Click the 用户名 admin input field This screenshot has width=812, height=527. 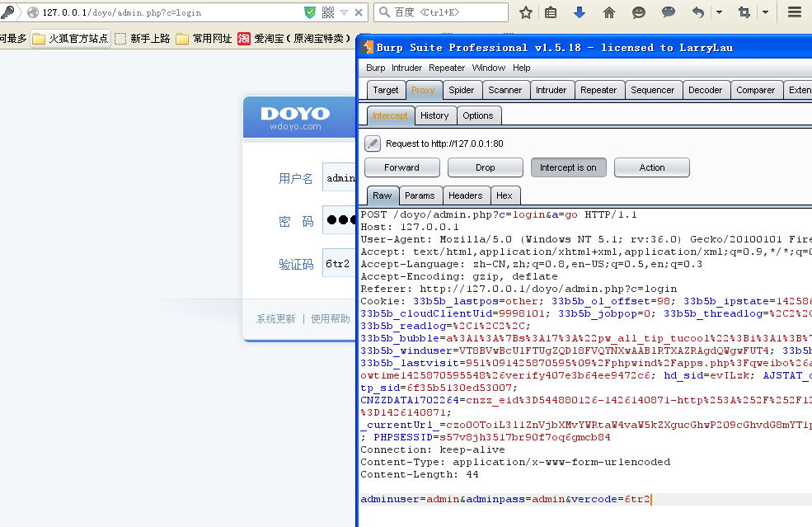click(339, 176)
